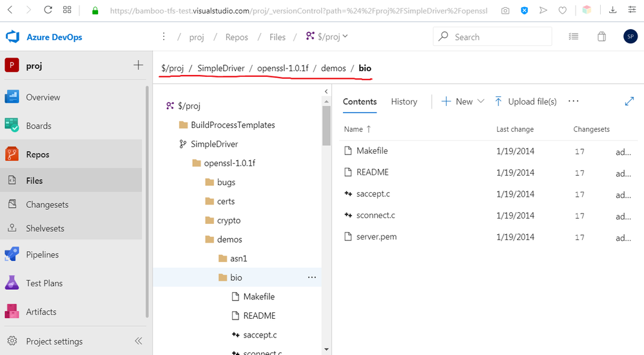
Task: Click SimpleDriver in the path breadcrumb
Action: click(x=221, y=68)
